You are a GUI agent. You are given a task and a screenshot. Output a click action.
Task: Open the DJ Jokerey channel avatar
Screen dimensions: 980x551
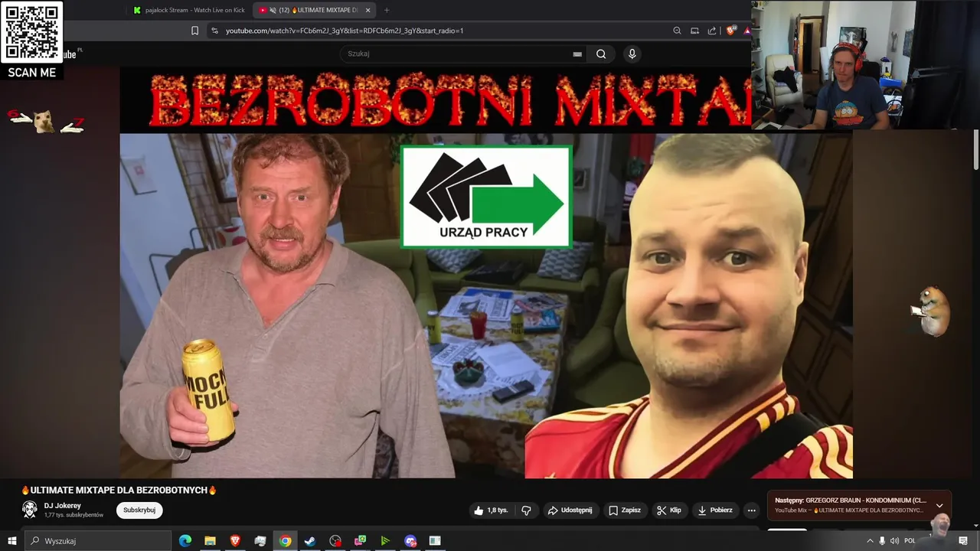30,510
